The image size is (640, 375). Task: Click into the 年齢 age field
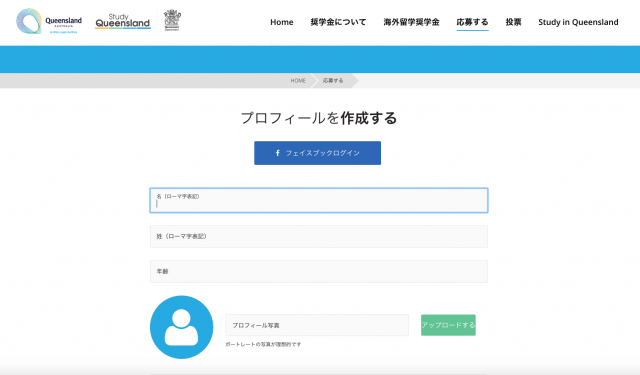(x=319, y=271)
